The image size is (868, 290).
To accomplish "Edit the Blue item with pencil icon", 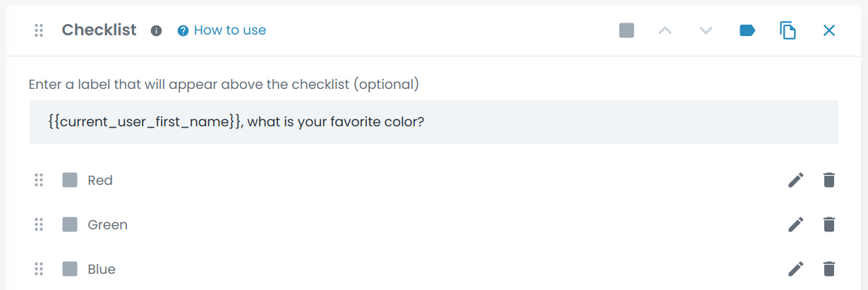I will click(795, 269).
